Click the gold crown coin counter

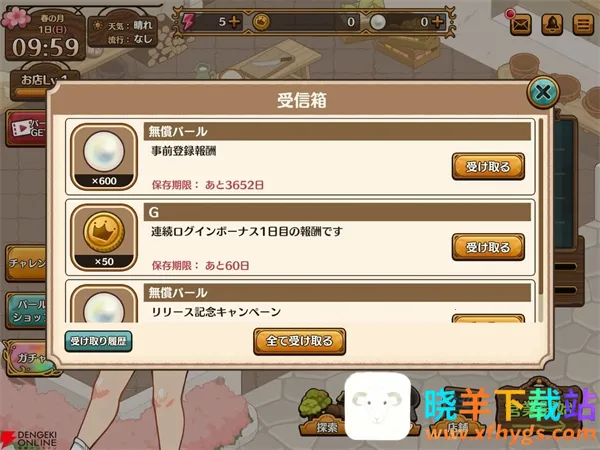[305, 22]
